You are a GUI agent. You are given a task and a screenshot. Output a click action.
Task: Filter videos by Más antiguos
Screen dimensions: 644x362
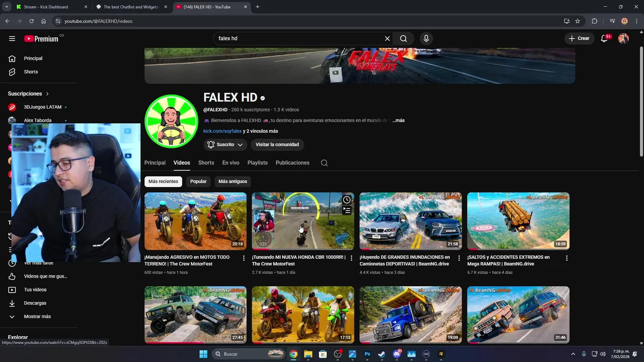[232, 182]
